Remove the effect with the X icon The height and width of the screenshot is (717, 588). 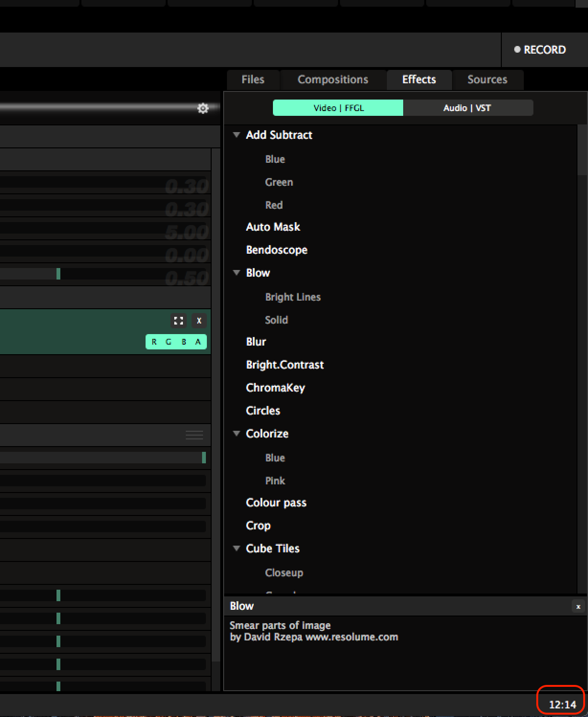pos(199,321)
